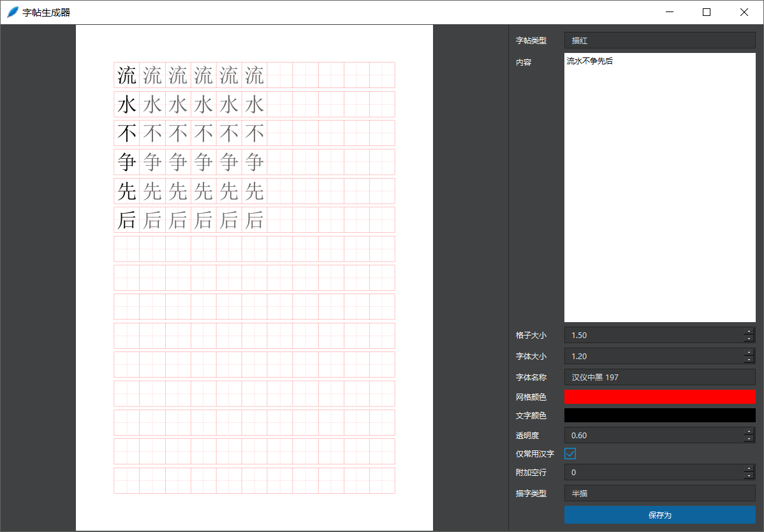The height and width of the screenshot is (532, 764).
Task: Click the bold 流 character in preview
Action: [127, 75]
